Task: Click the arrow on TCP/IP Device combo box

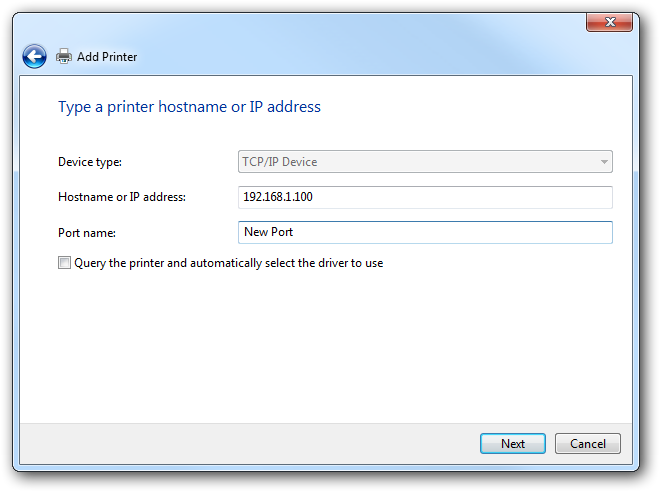Action: tap(604, 162)
